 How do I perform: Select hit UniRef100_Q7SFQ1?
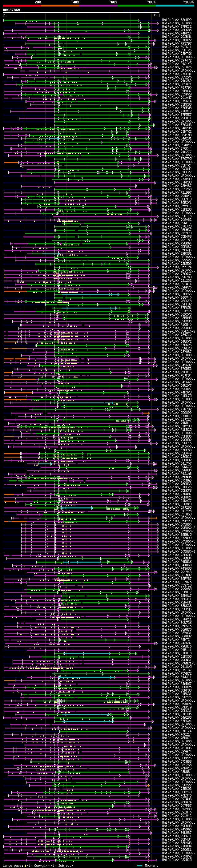(177, 74)
